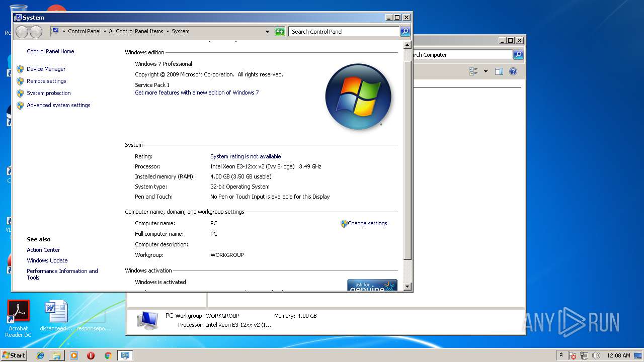Click Control Panel breadcrumb segment
644x362 pixels.
tap(85, 31)
